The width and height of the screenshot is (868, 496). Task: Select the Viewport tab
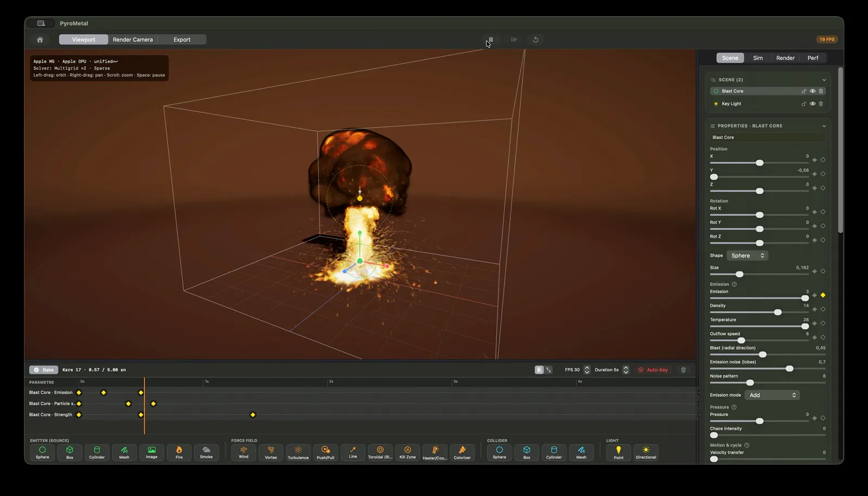point(84,40)
